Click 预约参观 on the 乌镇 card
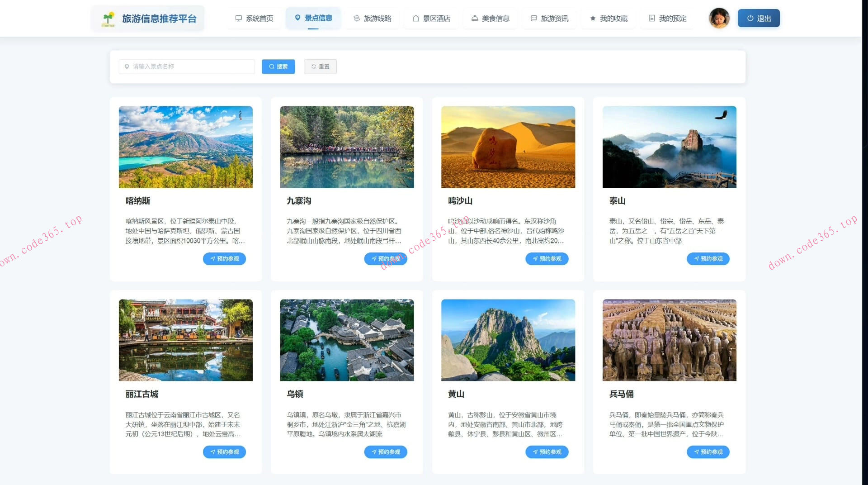 386,452
